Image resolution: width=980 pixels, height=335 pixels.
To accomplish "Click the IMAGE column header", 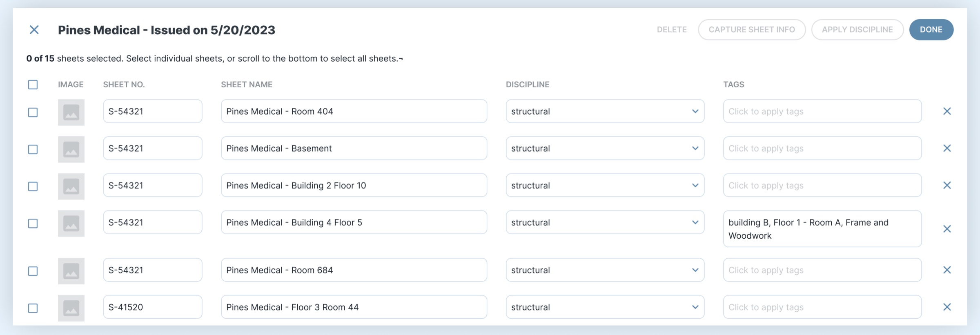I will coord(71,84).
